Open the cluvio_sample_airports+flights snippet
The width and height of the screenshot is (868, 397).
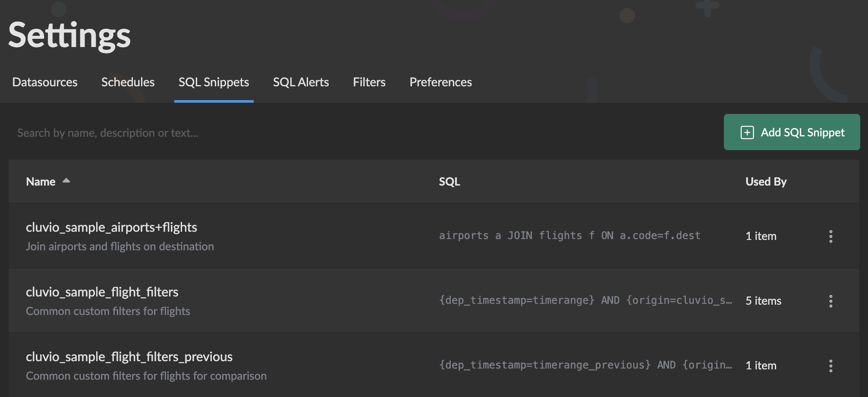click(x=111, y=227)
